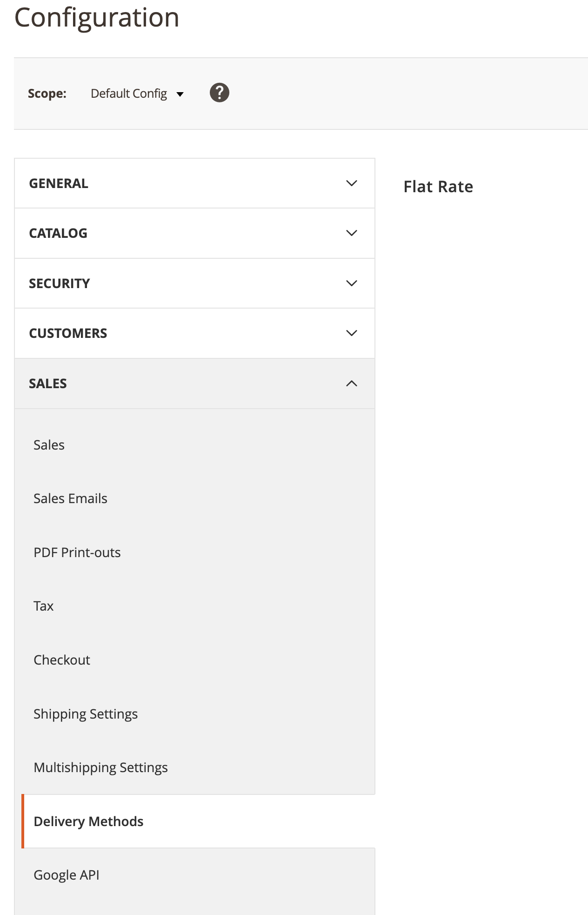Expand the SECURITY section chevron
588x915 pixels.
(352, 283)
